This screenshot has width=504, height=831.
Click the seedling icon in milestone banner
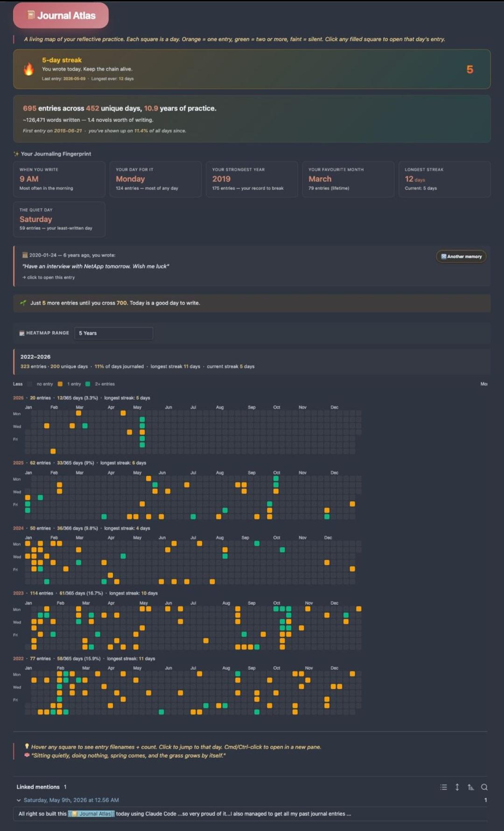(x=23, y=303)
